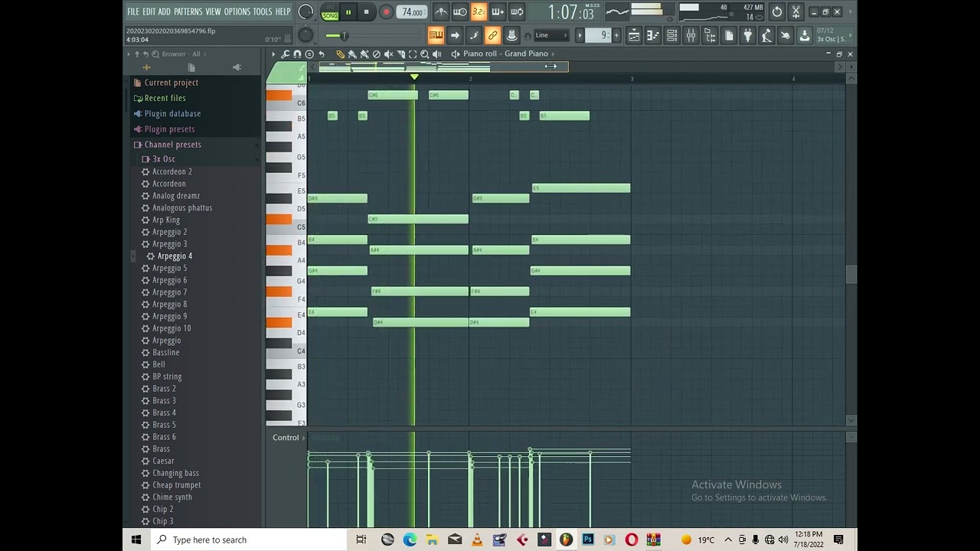Screen dimensions: 980x551
Task: Expand the Plugin presets folder
Action: click(170, 129)
